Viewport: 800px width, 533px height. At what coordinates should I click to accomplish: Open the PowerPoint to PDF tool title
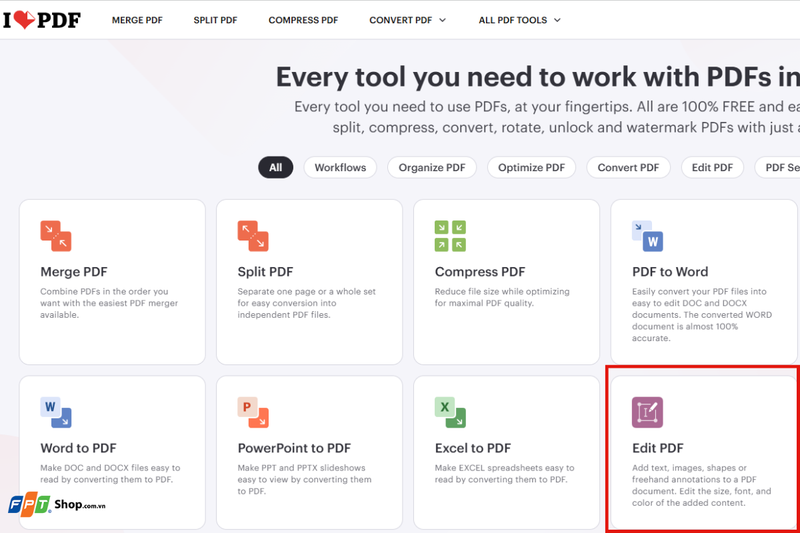point(294,448)
